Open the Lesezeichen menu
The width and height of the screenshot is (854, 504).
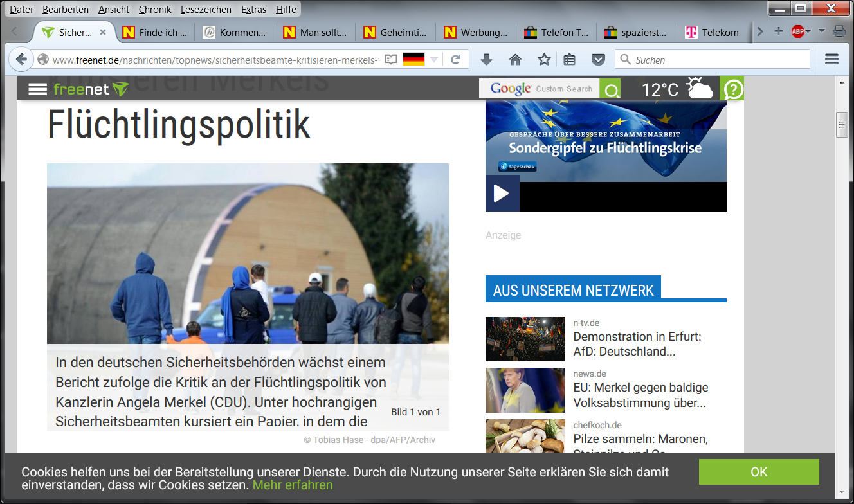click(x=206, y=10)
